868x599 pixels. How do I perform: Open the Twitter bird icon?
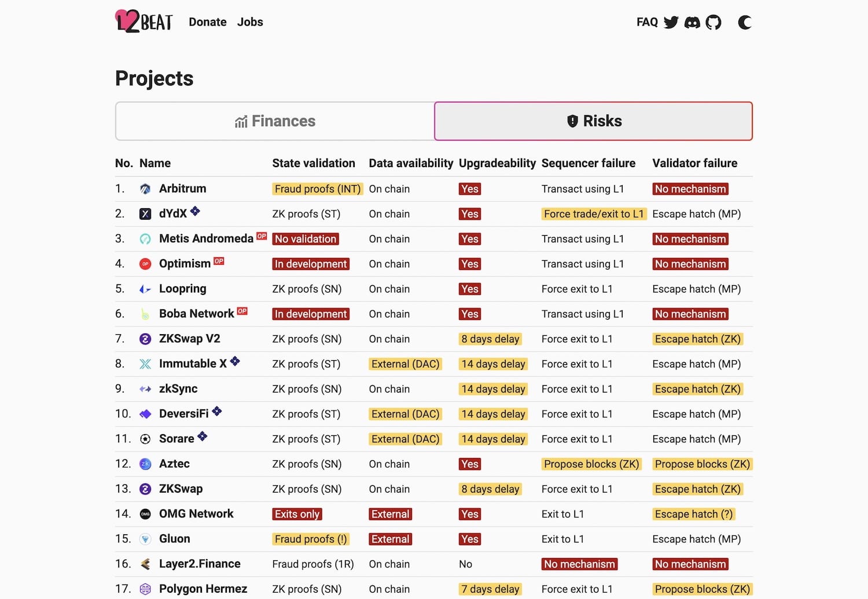point(671,23)
